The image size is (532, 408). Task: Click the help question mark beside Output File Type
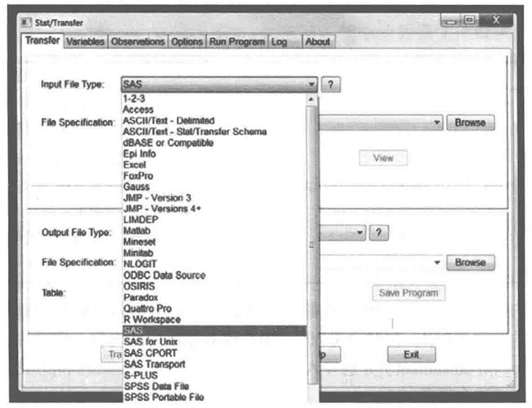tap(378, 233)
